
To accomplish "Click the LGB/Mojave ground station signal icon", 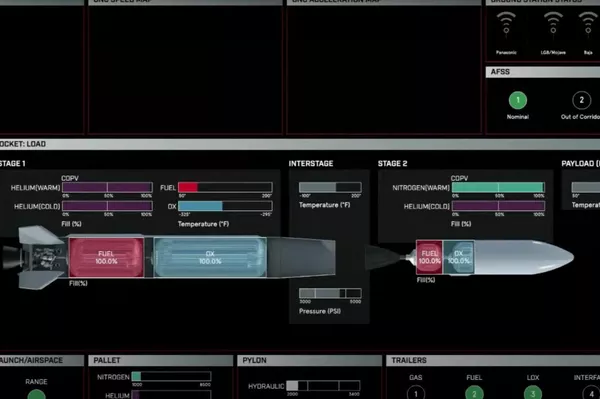I will (x=553, y=24).
